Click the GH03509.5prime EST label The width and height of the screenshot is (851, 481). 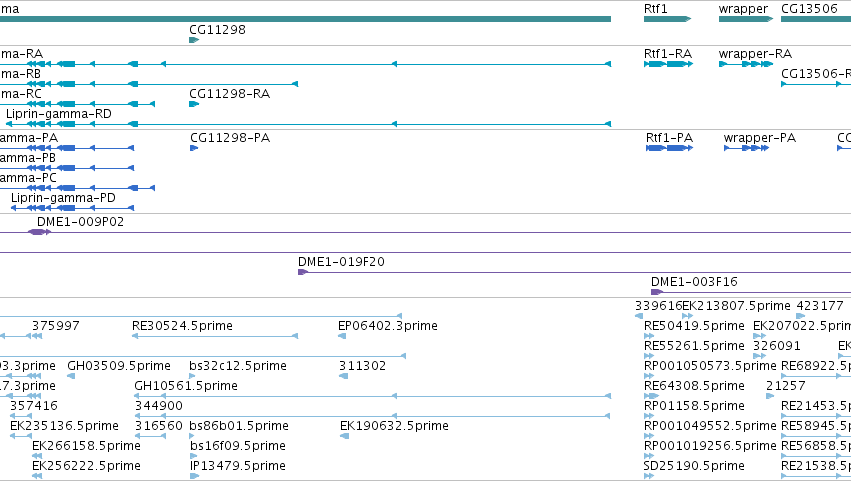tap(119, 365)
